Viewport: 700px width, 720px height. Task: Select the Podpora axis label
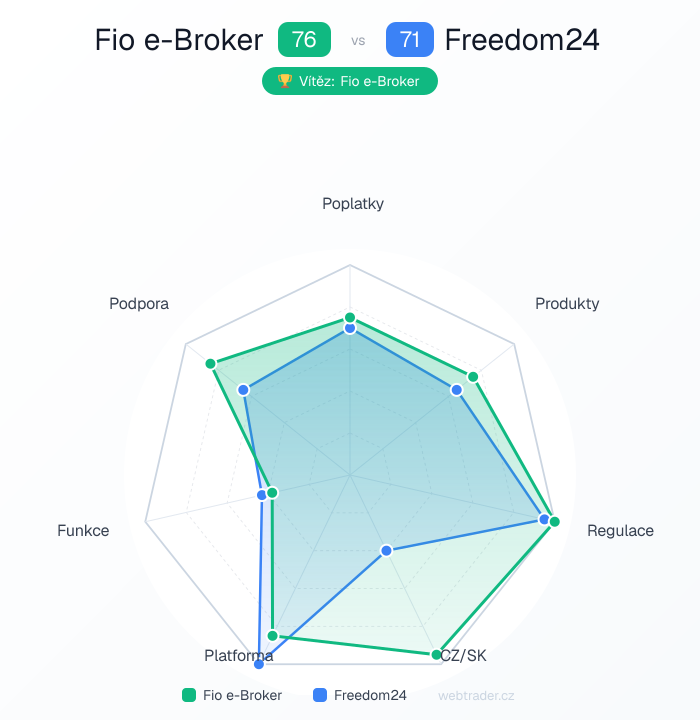click(139, 303)
